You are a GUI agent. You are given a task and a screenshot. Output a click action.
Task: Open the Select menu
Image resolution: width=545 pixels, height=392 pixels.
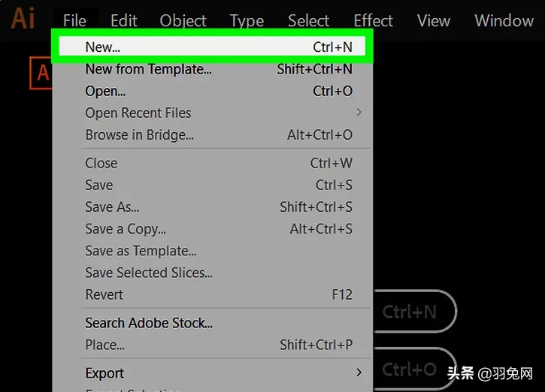tap(308, 20)
